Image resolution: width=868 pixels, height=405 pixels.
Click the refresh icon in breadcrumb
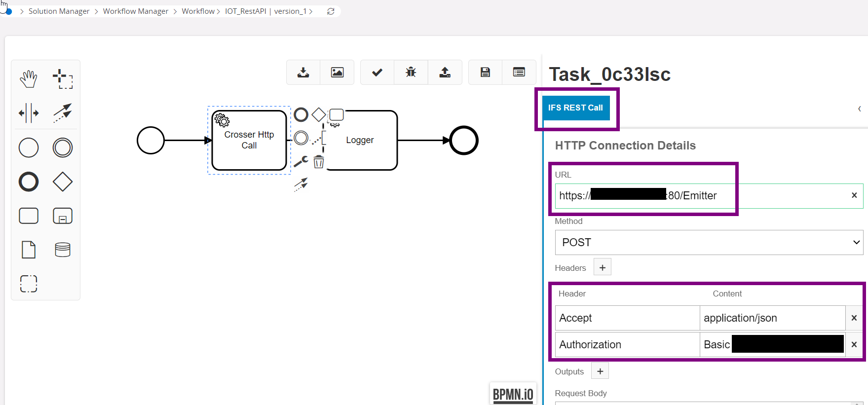tap(331, 11)
